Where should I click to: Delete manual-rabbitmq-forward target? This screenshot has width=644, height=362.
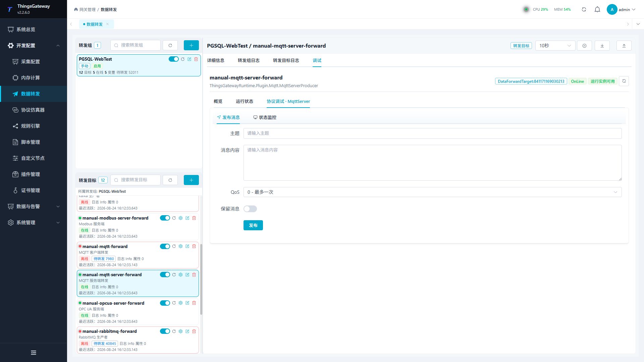(194, 331)
